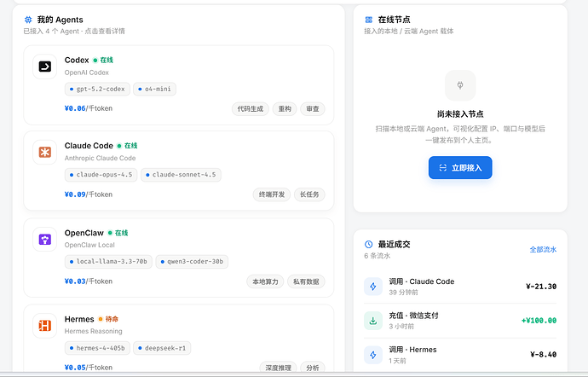Click the 待命 status of Hermes
The width and height of the screenshot is (588, 377).
point(108,319)
